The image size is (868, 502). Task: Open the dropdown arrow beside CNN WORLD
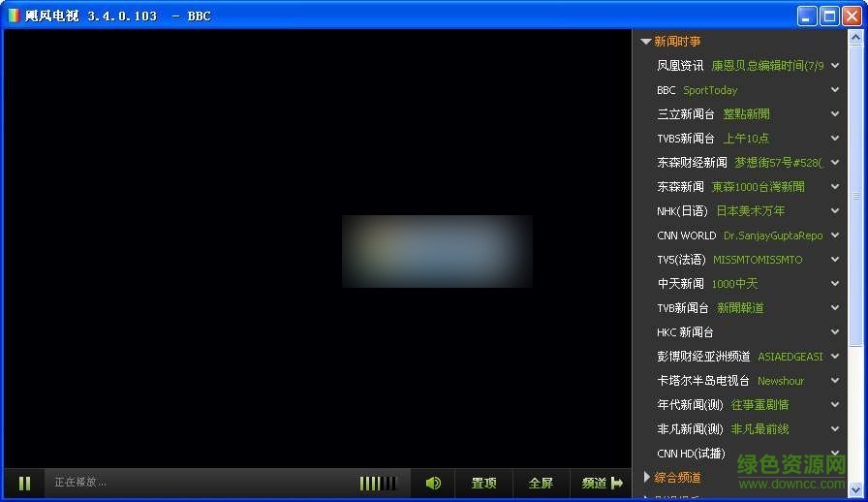(x=835, y=235)
